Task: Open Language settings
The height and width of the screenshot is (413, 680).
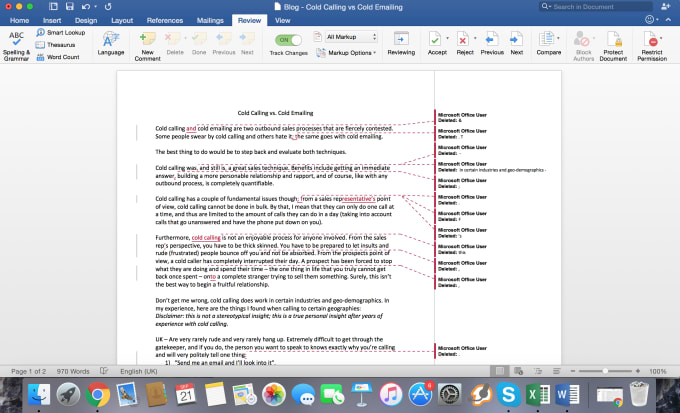Action: (111, 43)
